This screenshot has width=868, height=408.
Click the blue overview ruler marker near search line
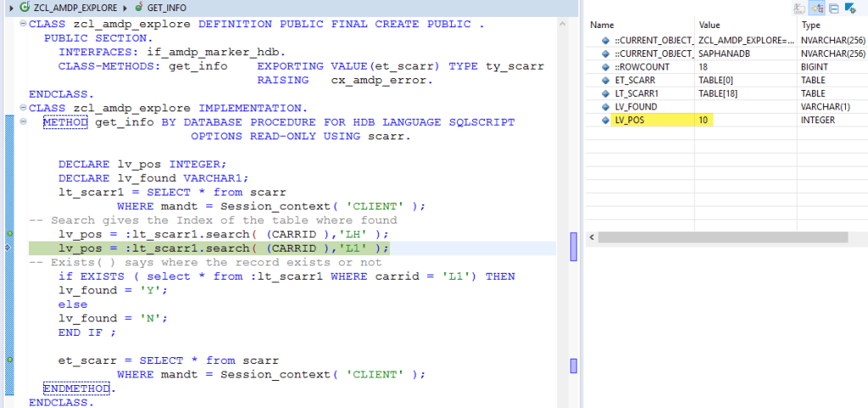(573, 246)
